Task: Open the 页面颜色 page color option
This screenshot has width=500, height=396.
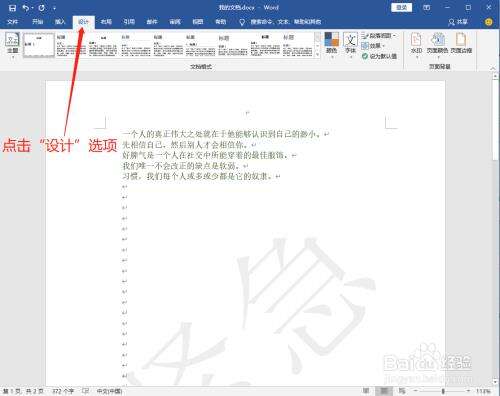Action: tap(437, 44)
